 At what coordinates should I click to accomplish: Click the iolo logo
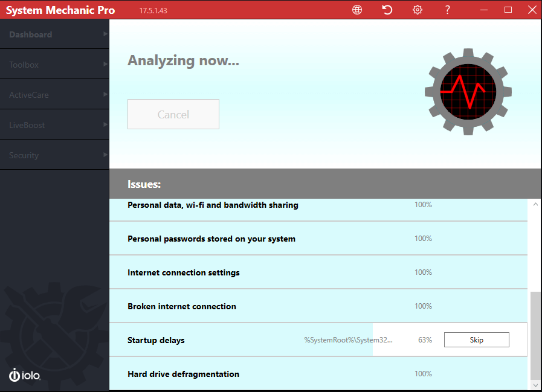click(25, 375)
